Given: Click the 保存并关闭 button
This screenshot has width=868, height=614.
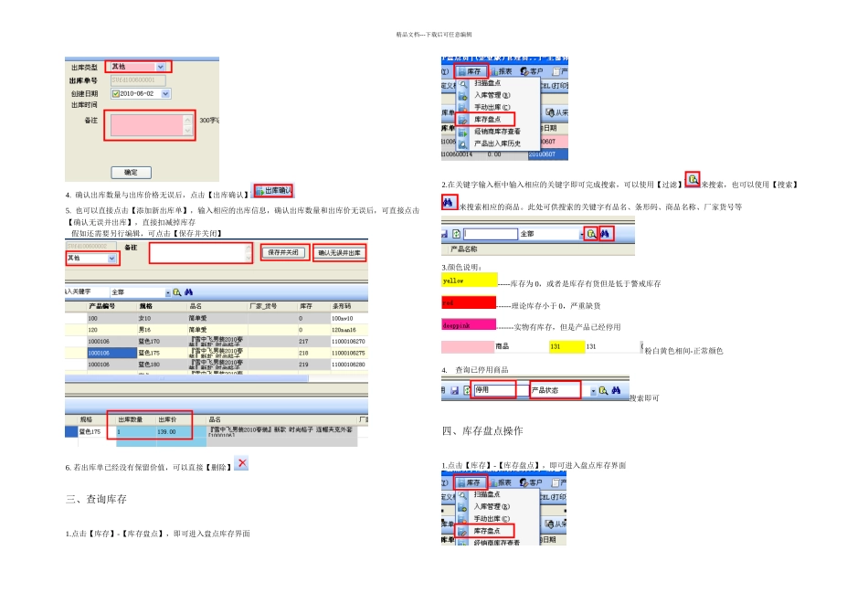Looking at the screenshot, I should 283,252.
